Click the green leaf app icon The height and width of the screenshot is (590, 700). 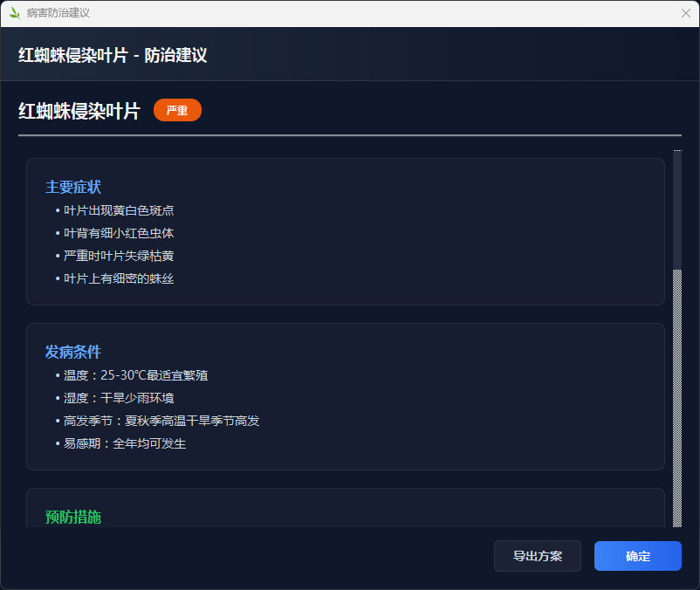14,13
